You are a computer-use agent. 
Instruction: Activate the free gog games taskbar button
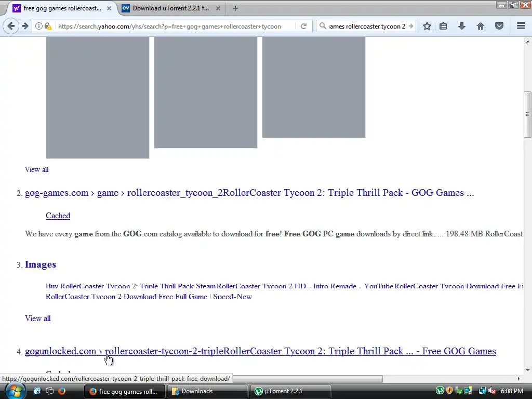pos(124,392)
